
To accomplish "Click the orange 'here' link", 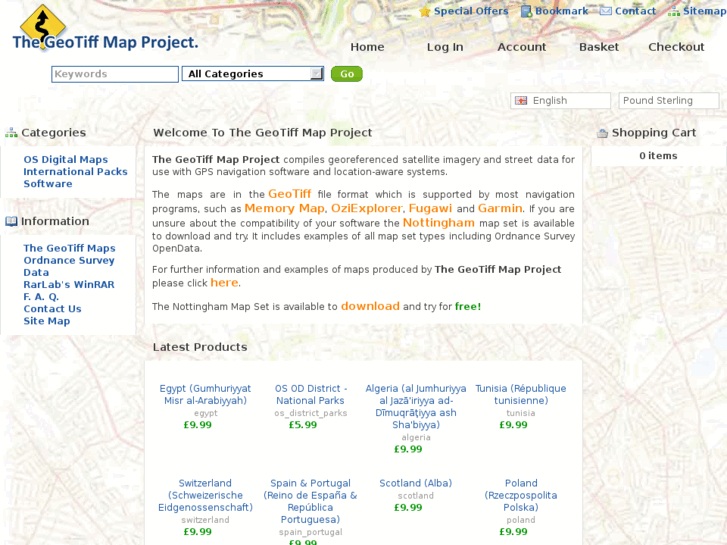I will 224,282.
